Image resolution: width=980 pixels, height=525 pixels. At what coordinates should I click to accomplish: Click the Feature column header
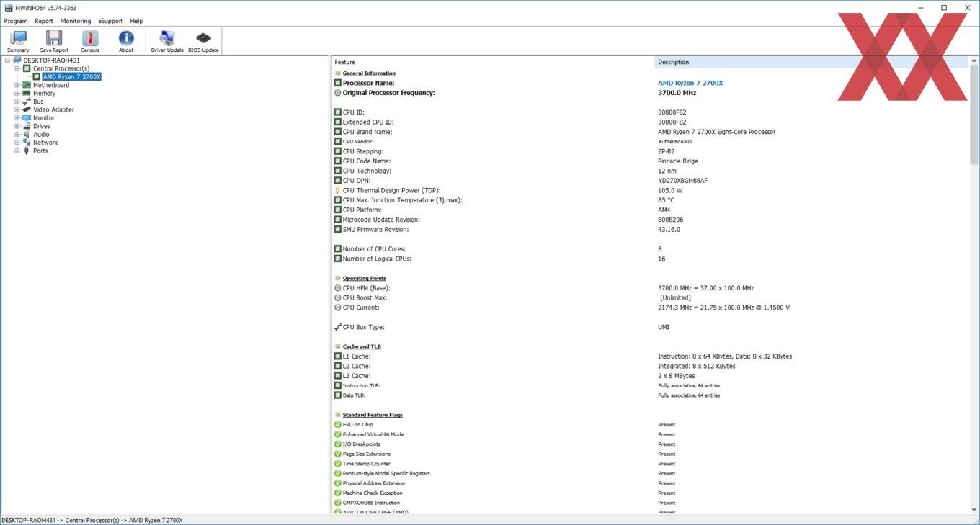[493, 62]
